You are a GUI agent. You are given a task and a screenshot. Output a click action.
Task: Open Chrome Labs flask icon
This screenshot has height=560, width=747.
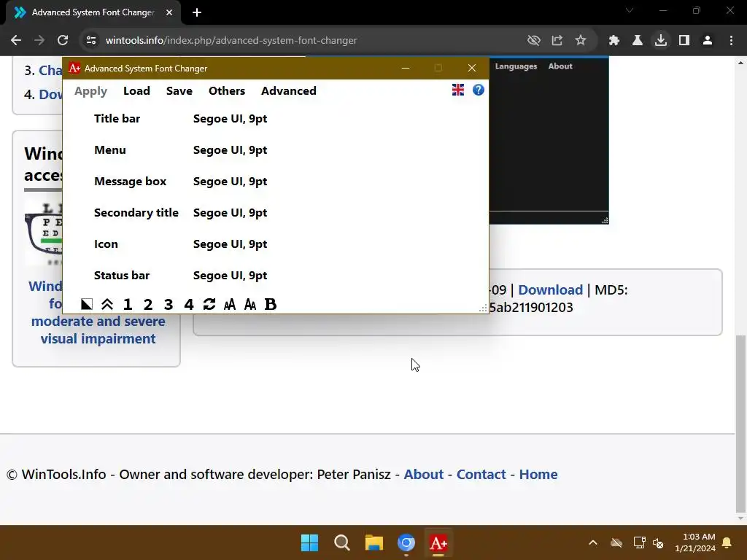[x=637, y=41]
